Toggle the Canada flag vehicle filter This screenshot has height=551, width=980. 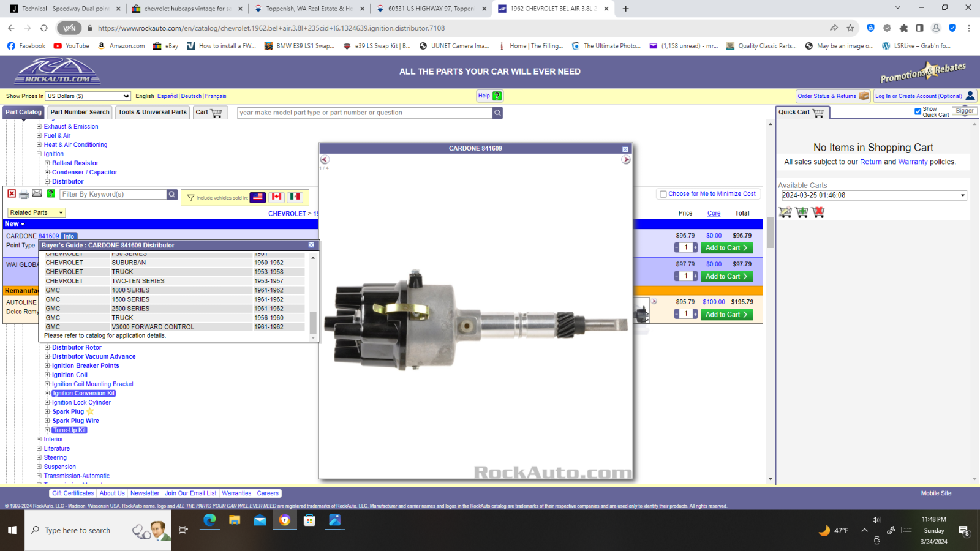pos(277,197)
